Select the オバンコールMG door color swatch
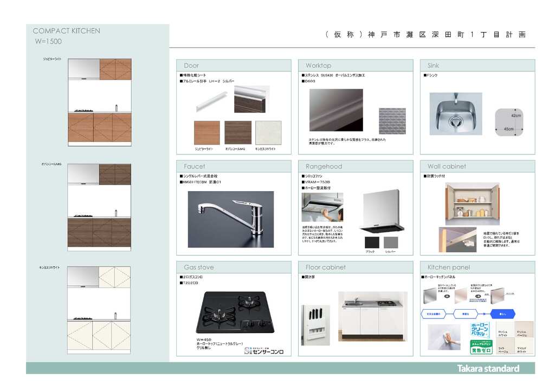555x392 pixels. click(237, 133)
